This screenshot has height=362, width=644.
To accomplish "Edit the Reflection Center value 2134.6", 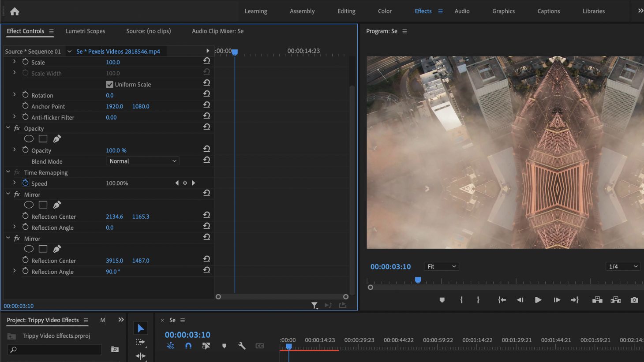I will 114,216.
